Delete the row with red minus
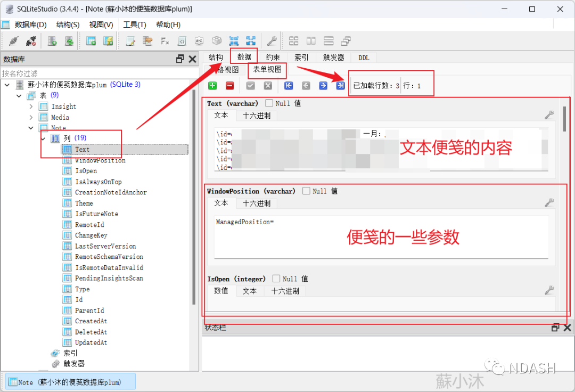 coord(229,85)
